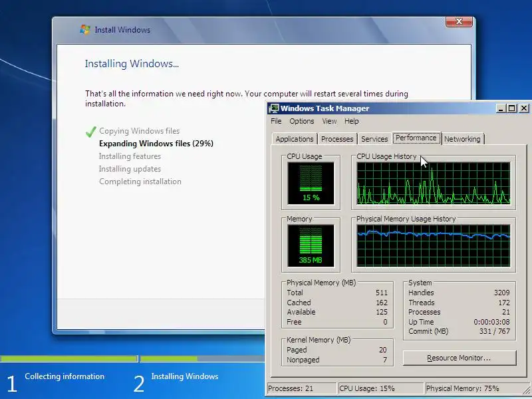The height and width of the screenshot is (399, 532).
Task: Select the Performance tab
Action: 416,138
